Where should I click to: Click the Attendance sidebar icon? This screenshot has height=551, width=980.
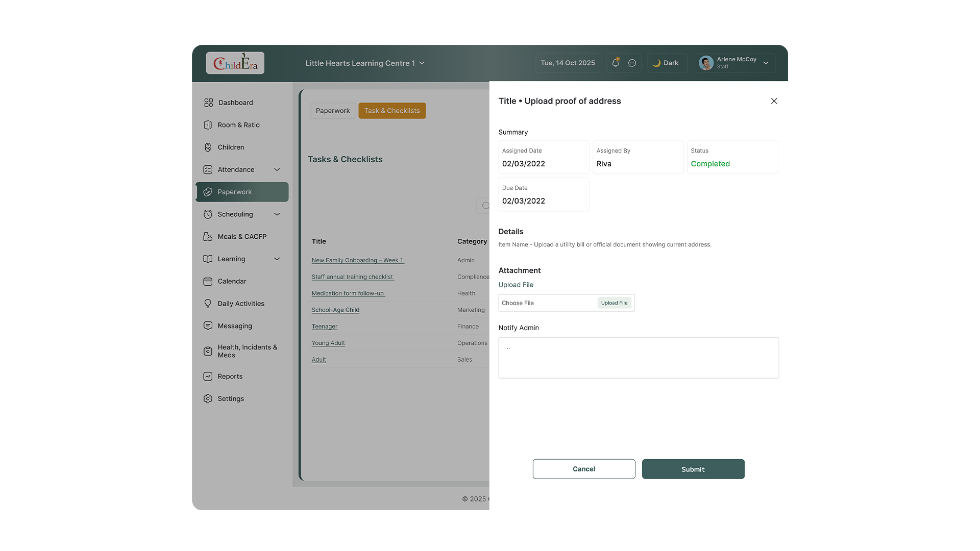tap(208, 170)
